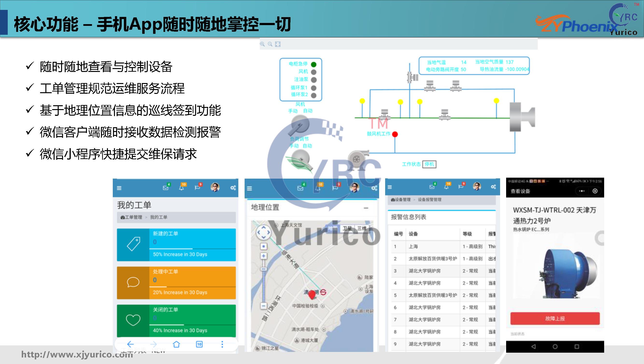Click the 设备报警管理 breadcrumb
This screenshot has width=644, height=364.
tap(429, 199)
